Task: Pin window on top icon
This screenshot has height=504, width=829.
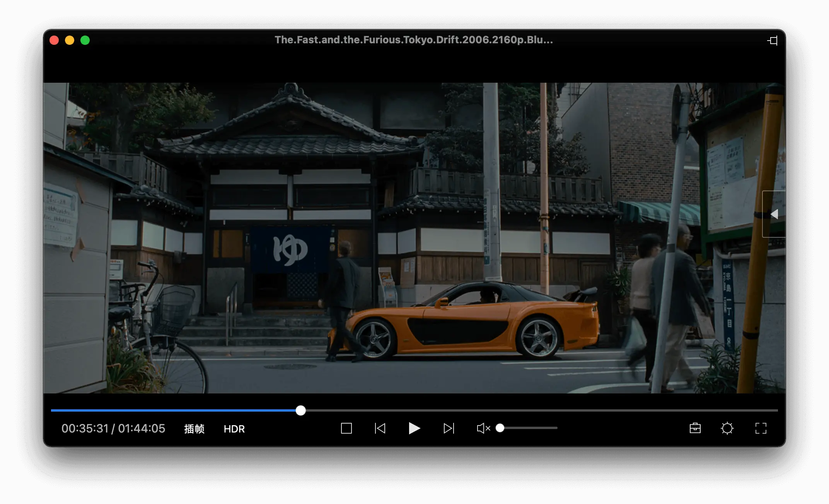Action: coord(772,41)
